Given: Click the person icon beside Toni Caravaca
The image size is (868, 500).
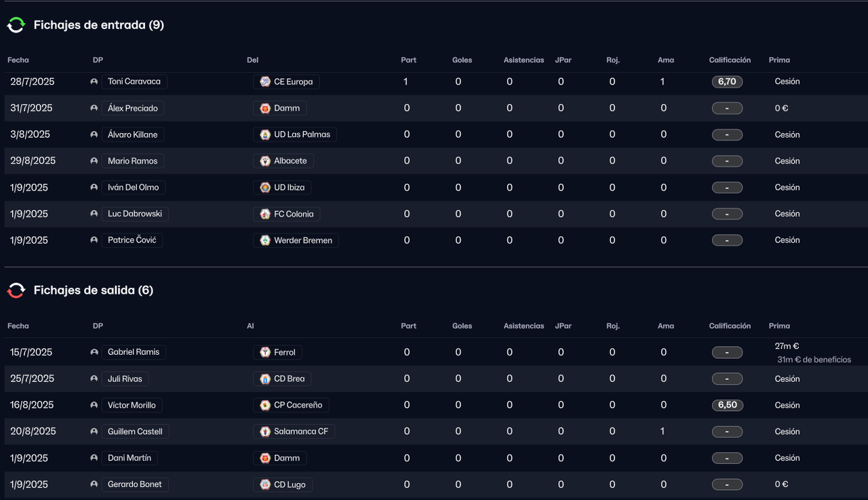Looking at the screenshot, I should (x=94, y=81).
